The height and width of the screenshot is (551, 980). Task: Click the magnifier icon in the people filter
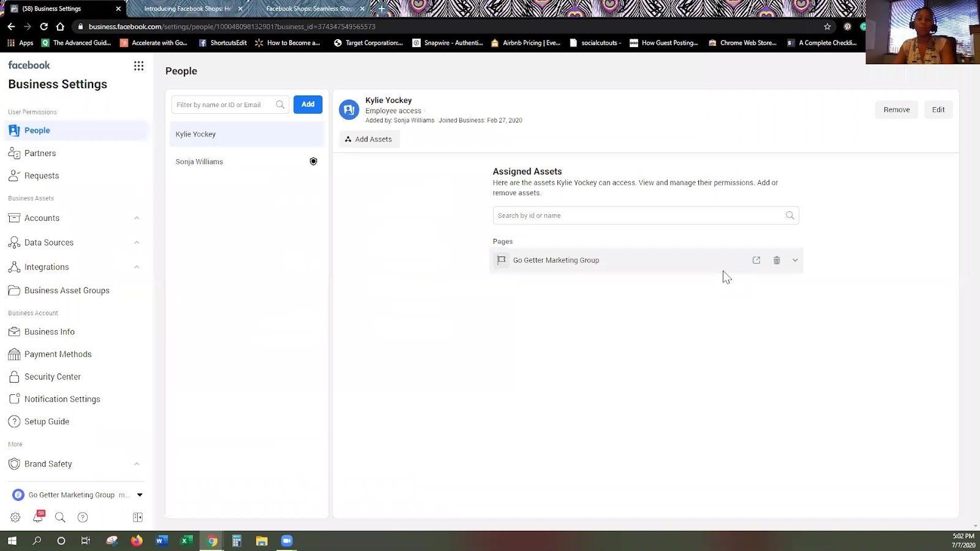point(280,105)
